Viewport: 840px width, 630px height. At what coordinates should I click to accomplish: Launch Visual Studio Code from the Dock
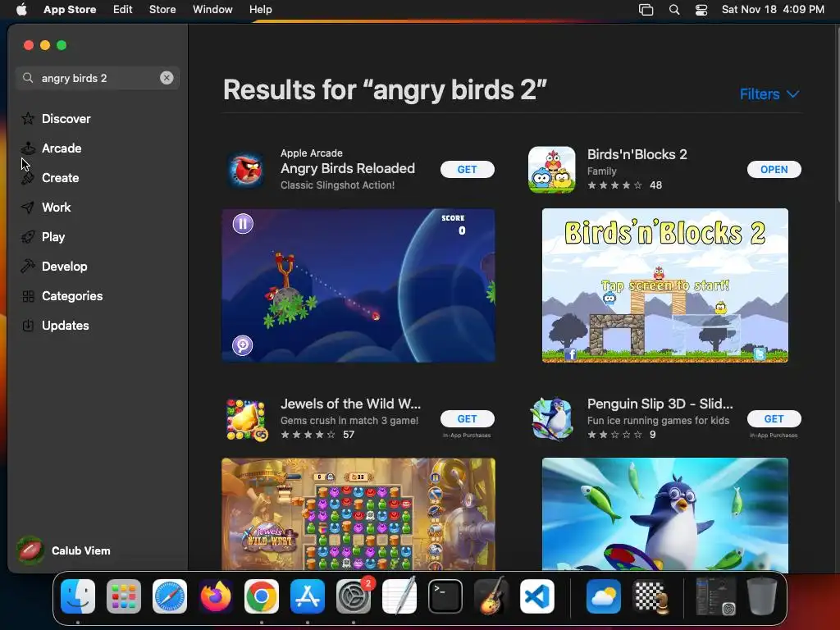(x=536, y=596)
